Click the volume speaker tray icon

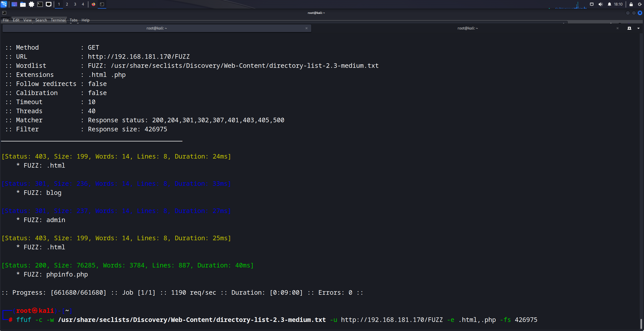pyautogui.click(x=601, y=4)
